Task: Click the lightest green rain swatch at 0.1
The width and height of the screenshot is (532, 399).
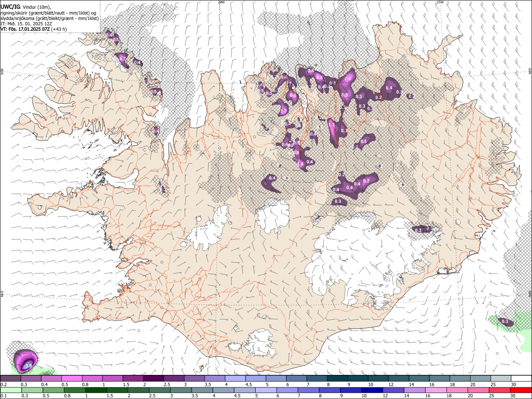Action: tap(11, 390)
